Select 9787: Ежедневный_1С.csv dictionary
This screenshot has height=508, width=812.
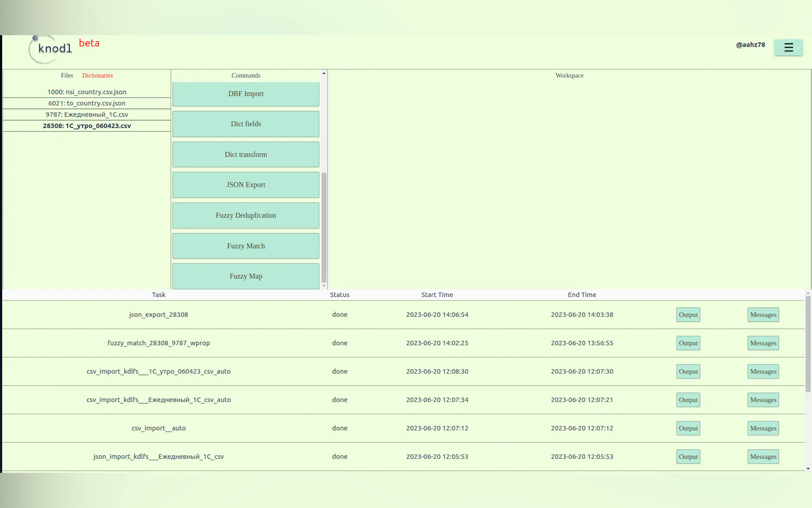pos(87,114)
